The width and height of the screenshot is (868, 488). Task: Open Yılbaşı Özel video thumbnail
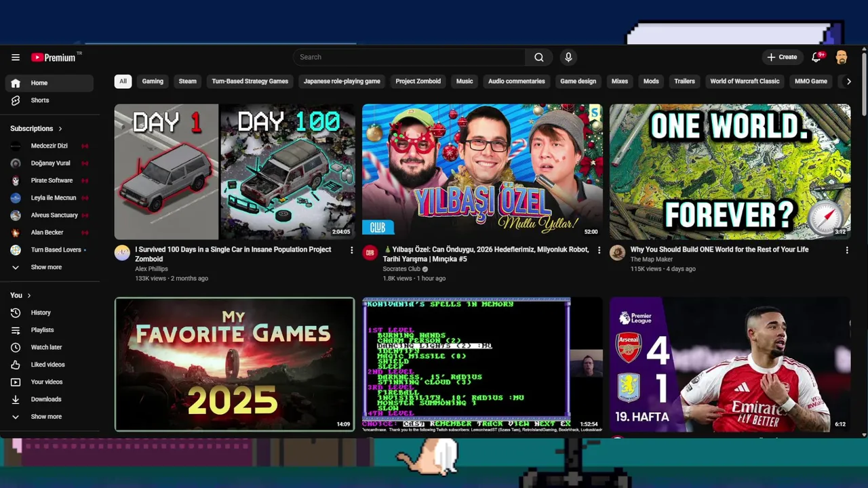pos(482,171)
